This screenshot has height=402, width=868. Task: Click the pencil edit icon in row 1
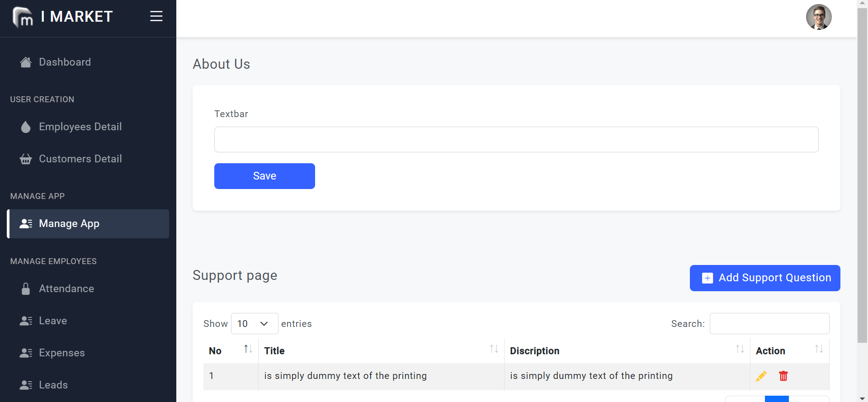coord(761,376)
